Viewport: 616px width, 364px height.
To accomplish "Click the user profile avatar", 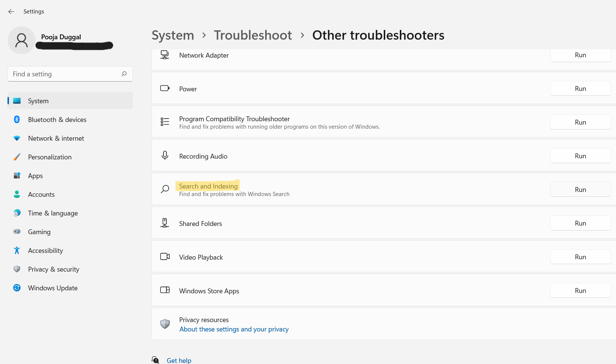I will [x=21, y=40].
